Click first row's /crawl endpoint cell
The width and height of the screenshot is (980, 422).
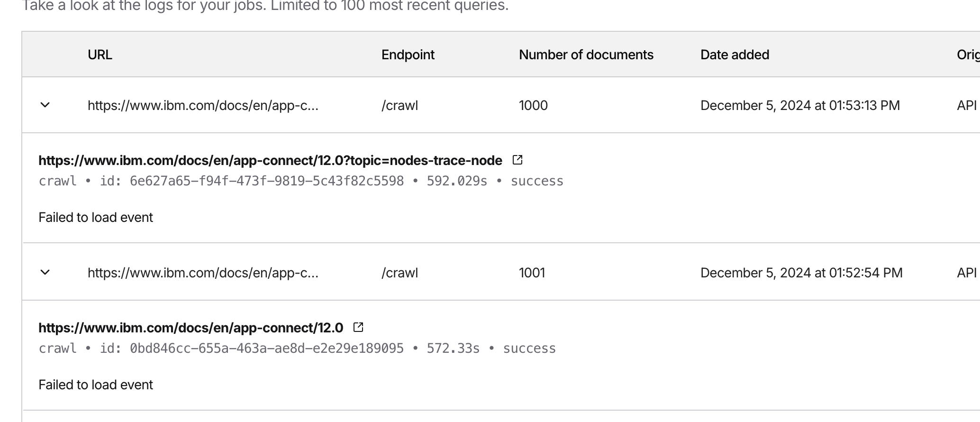pyautogui.click(x=399, y=105)
